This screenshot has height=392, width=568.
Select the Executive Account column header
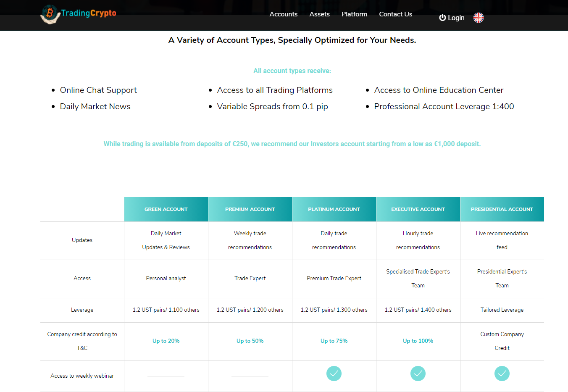tap(418, 209)
